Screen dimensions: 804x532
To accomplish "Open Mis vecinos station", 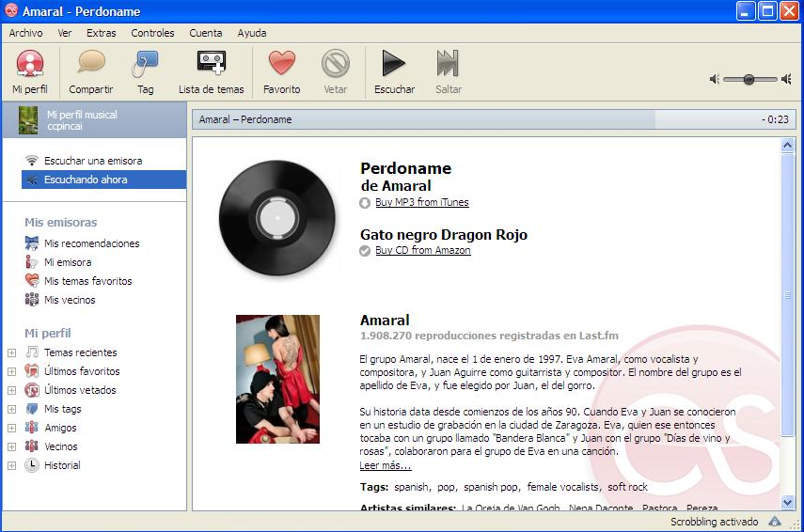I will click(x=70, y=300).
